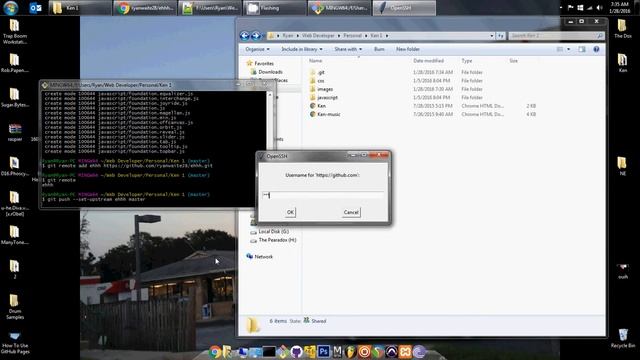Select the Ken HTML file
This screenshot has width=640, height=360.
click(322, 106)
